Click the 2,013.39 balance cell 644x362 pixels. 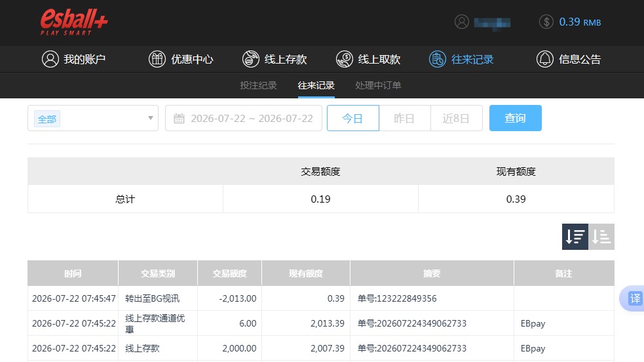pos(328,323)
